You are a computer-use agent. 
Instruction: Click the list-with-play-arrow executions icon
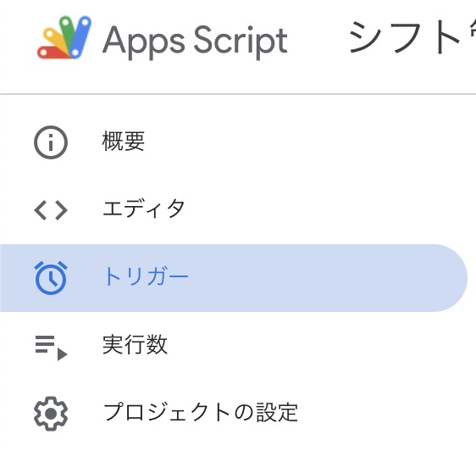click(51, 348)
